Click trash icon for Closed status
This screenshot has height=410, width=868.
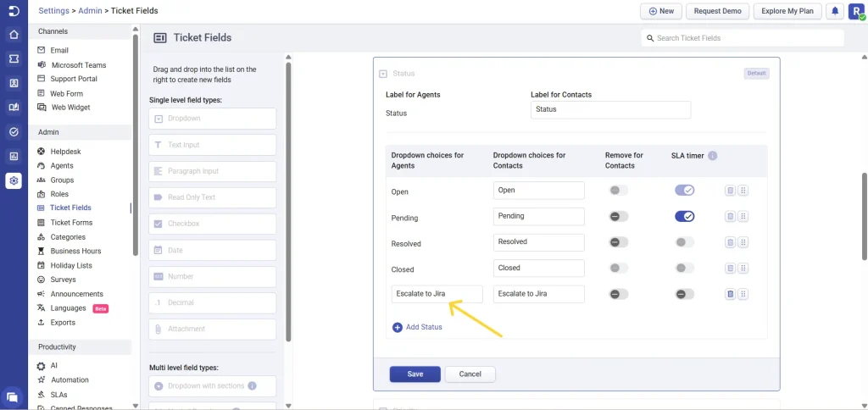(x=730, y=268)
